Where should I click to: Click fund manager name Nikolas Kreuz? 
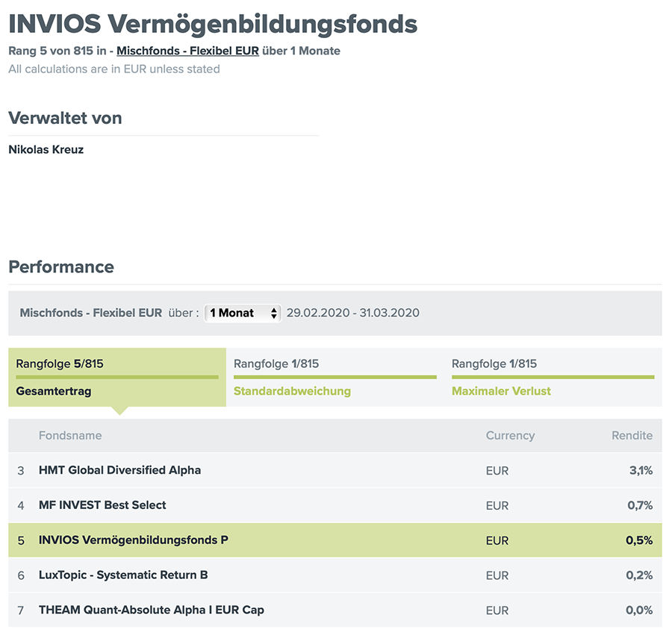point(46,149)
